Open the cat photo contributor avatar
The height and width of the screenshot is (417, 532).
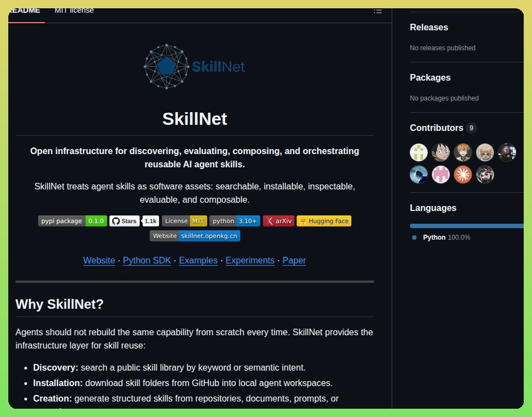tap(485, 152)
